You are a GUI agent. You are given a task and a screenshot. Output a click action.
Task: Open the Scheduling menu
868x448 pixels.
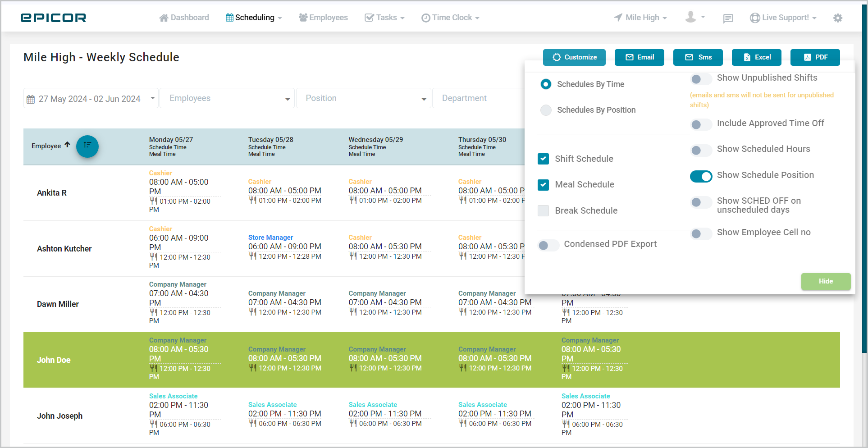click(x=254, y=18)
